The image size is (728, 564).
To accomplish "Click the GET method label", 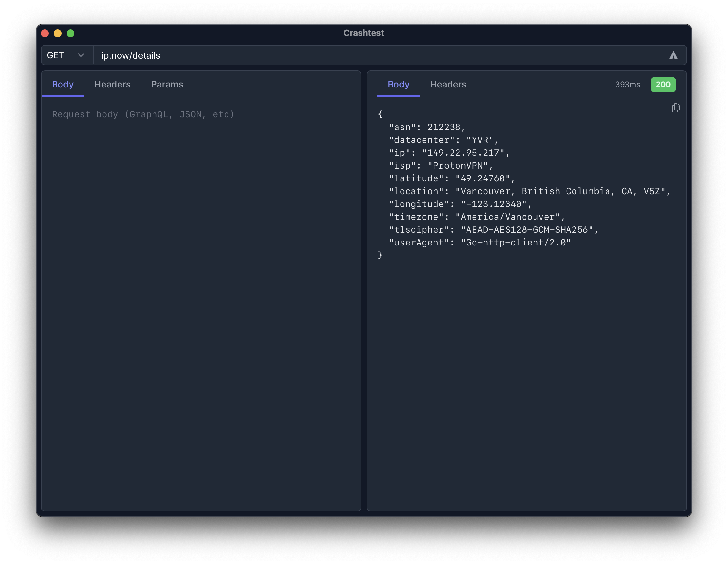I will [x=56, y=55].
